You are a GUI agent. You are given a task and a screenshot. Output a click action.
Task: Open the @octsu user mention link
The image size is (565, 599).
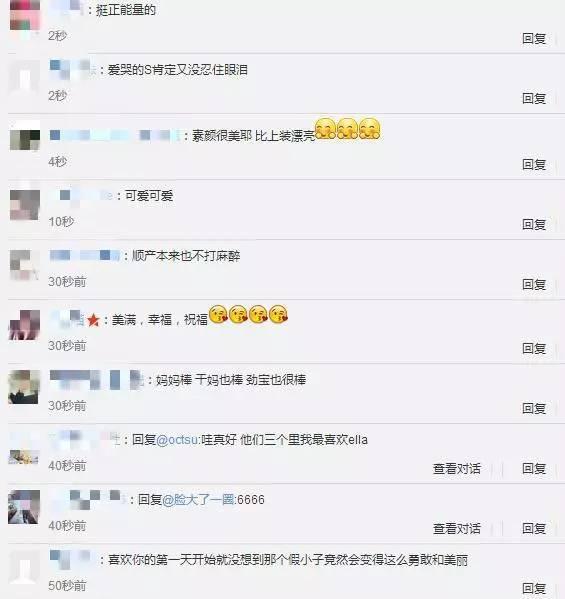pos(177,440)
